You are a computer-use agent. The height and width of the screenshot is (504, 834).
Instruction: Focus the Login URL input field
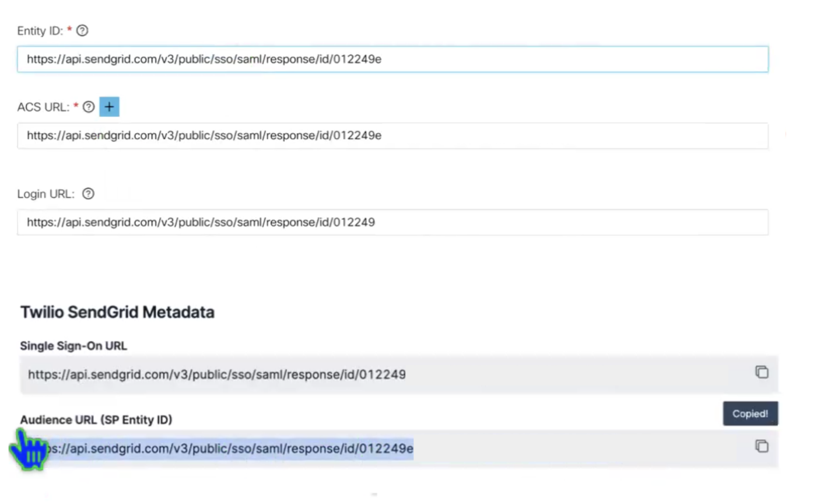[x=393, y=222]
